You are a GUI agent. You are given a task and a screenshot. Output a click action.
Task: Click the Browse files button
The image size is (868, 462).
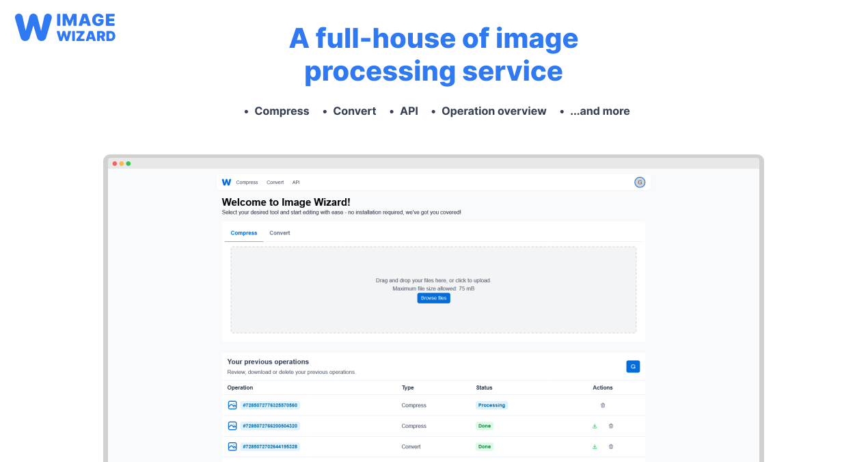point(434,298)
